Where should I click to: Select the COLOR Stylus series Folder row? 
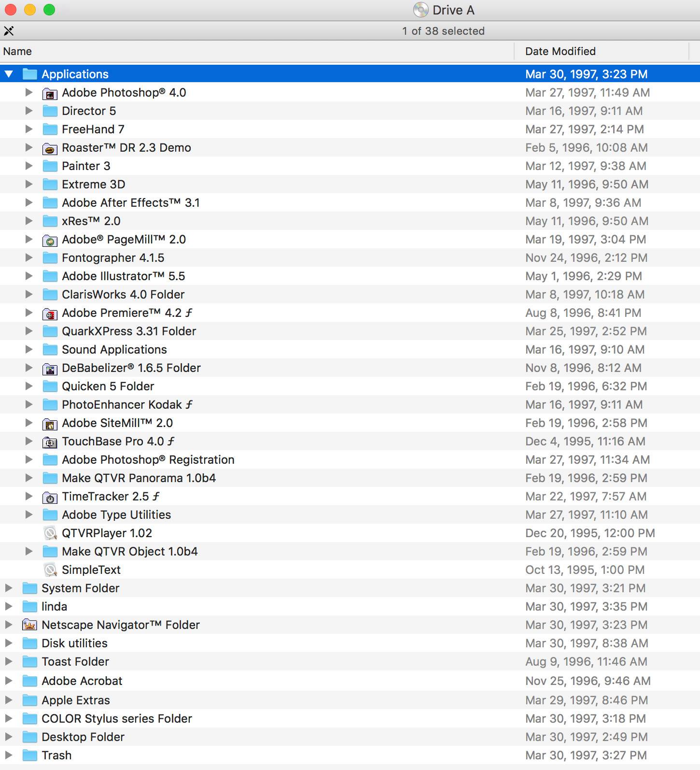tap(350, 719)
